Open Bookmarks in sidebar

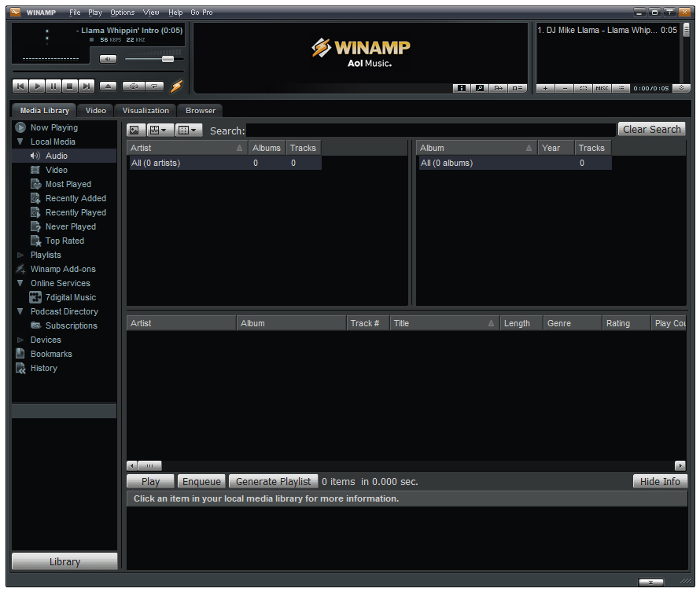click(51, 355)
